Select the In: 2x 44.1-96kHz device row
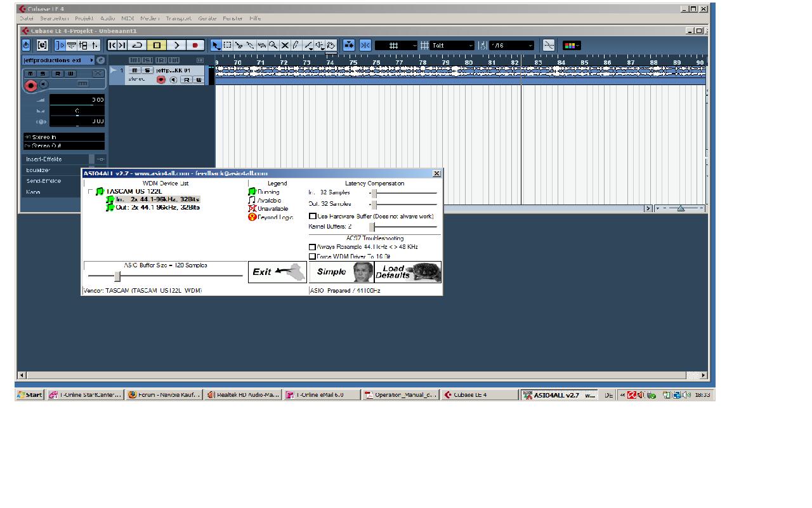The width and height of the screenshot is (812, 508). 154,199
